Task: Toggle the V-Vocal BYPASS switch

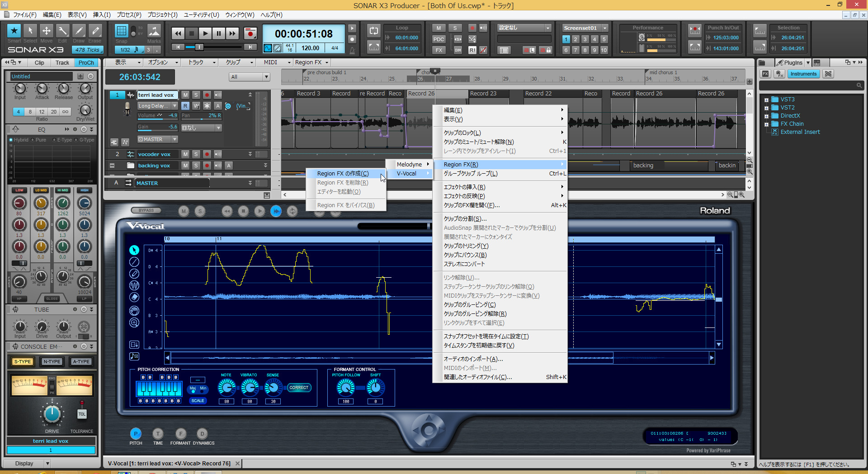Action: click(x=146, y=210)
